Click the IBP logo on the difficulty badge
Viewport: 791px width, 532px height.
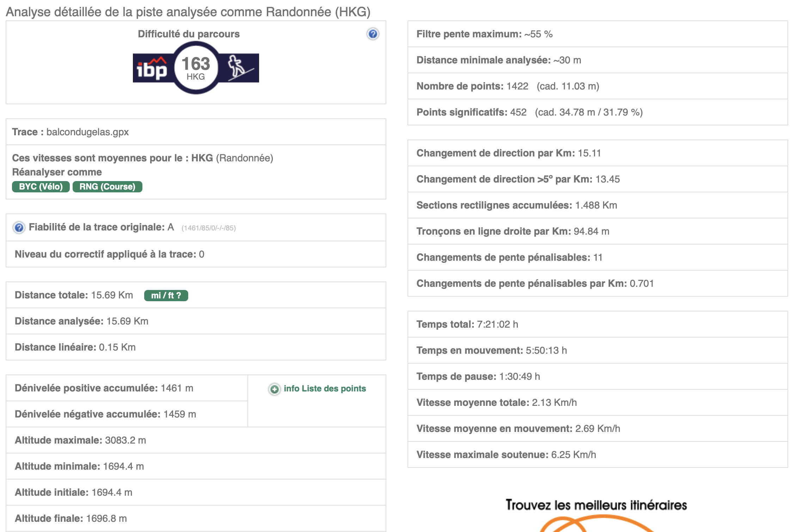[x=152, y=69]
